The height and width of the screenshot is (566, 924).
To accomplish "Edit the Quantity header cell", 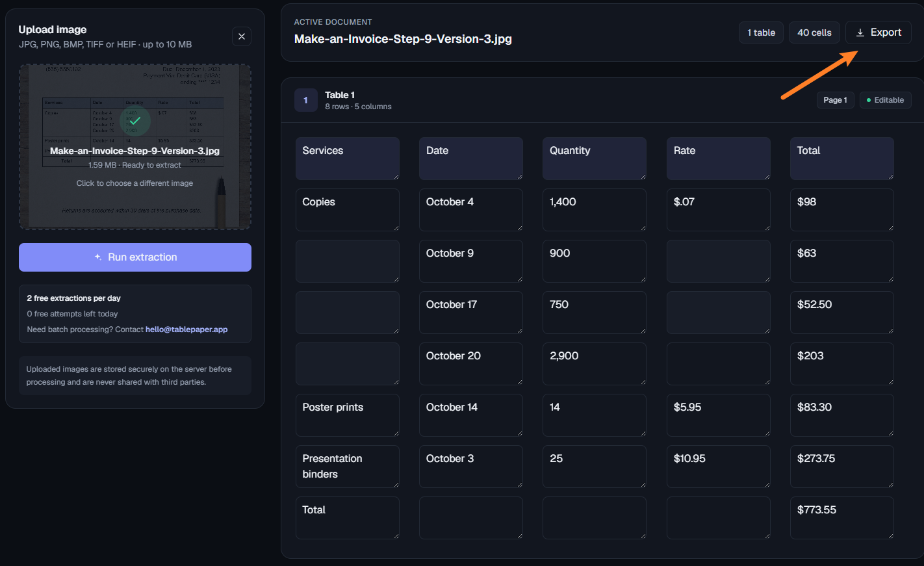I will (595, 159).
